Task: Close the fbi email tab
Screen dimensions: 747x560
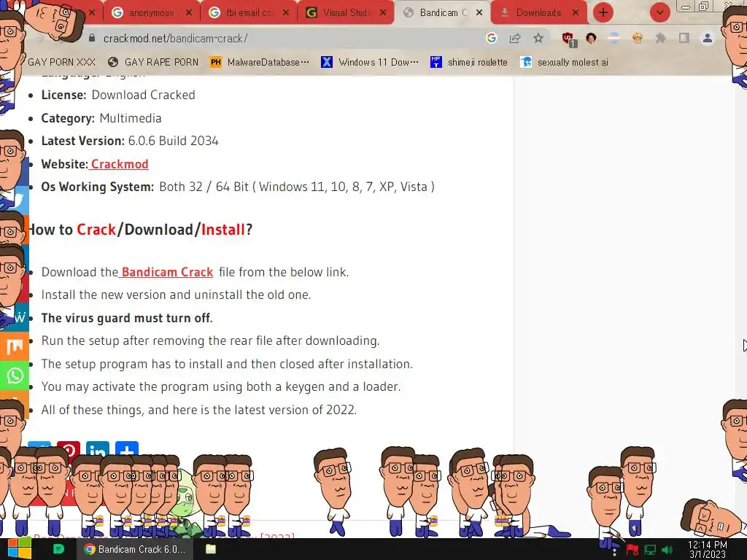Action: point(286,13)
